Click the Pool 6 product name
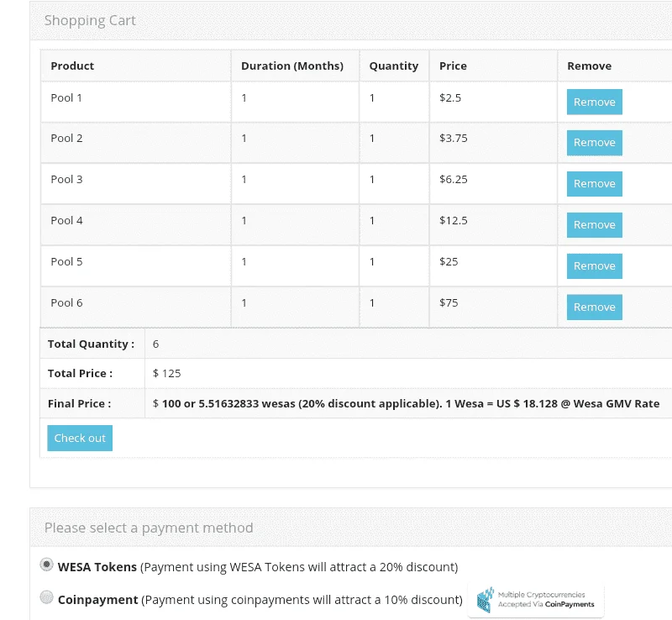Viewport: 672px width, 620px height. point(66,303)
